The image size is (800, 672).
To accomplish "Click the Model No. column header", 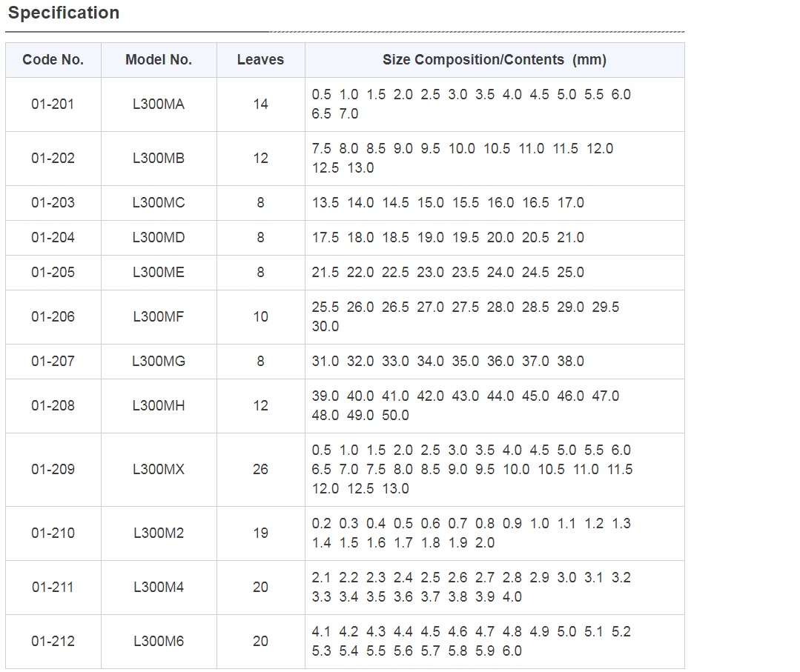I will [x=159, y=60].
